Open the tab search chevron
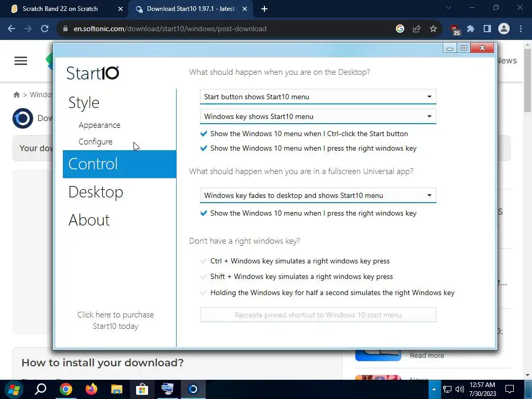This screenshot has height=399, width=532. (x=448, y=7)
